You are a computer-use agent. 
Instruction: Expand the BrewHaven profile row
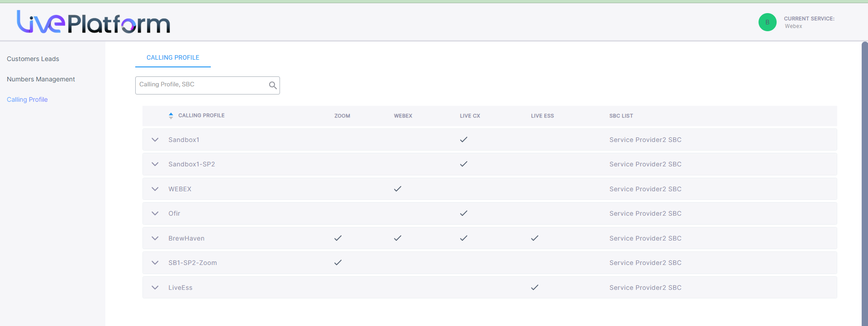(155, 238)
